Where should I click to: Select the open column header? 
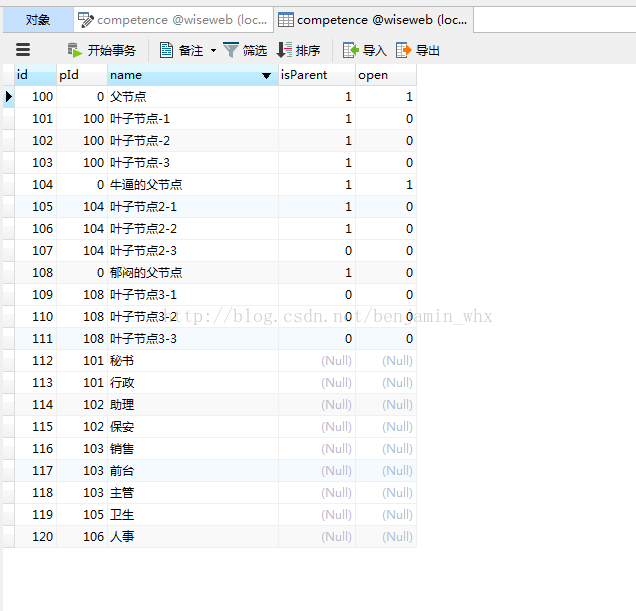(x=386, y=75)
